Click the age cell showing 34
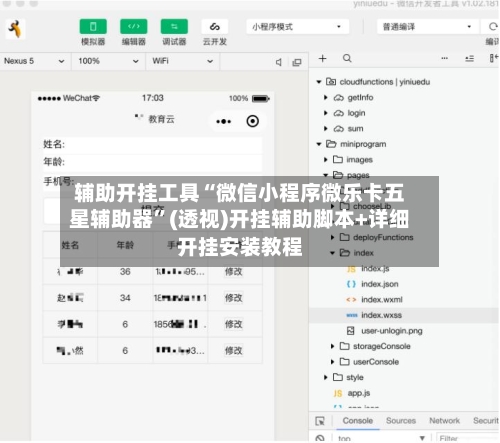Image resolution: width=500 pixels, height=443 pixels. 125,298
